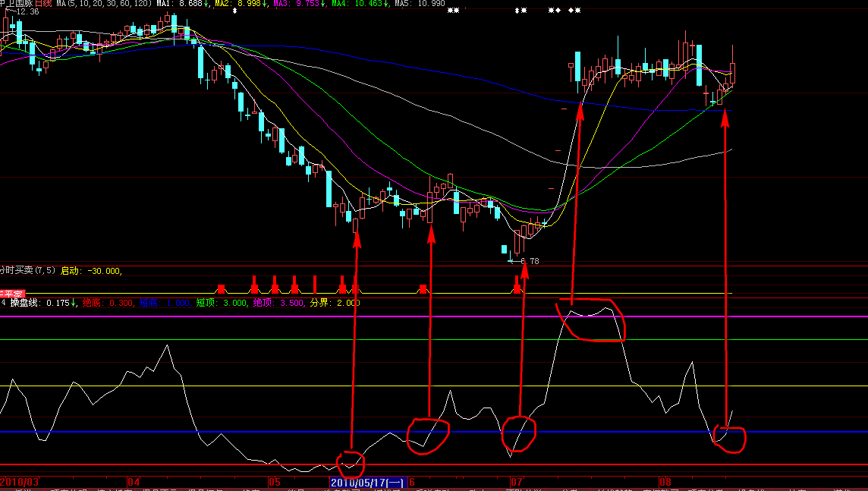The image size is (868, 491).
Task: Click the red circle at indicator peak
Action: coord(592,319)
